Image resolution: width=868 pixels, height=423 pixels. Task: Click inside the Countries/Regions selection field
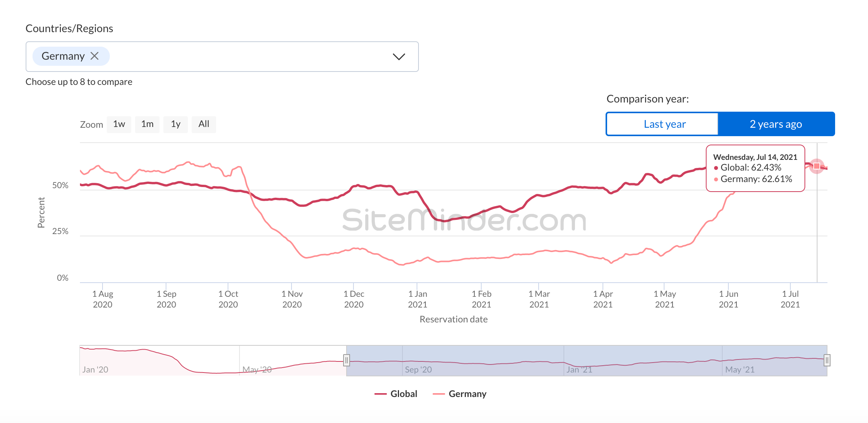point(222,57)
